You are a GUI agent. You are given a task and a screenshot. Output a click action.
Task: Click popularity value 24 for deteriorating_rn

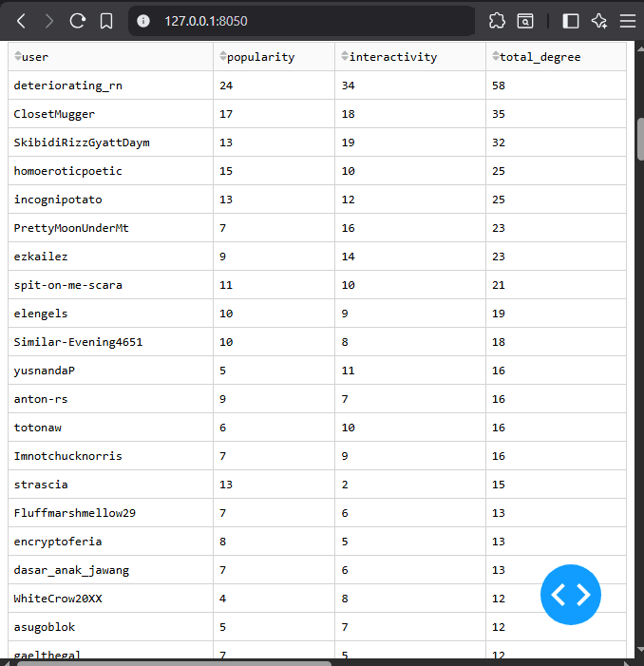[274, 86]
